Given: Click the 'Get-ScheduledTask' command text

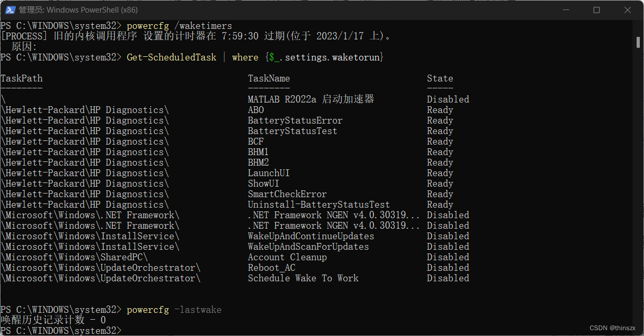Looking at the screenshot, I should (172, 57).
